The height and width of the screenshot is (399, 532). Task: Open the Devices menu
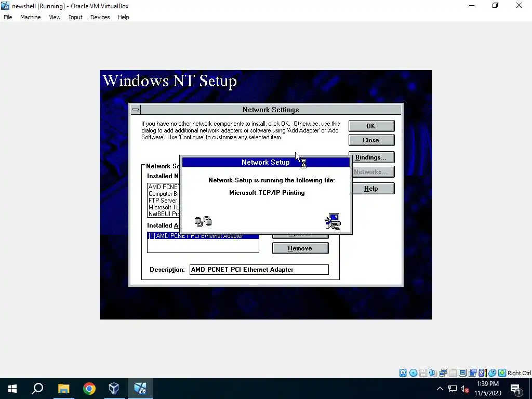pos(100,17)
